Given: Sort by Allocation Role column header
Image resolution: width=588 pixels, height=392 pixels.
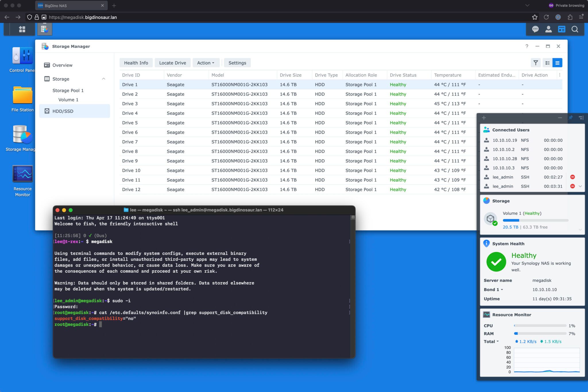Looking at the screenshot, I should [364, 75].
